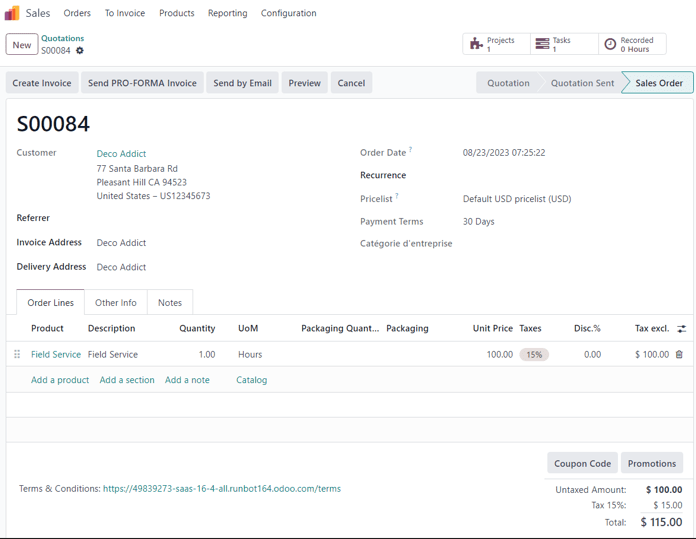This screenshot has width=696, height=539.
Task: Switch to the Other Info tab
Action: (116, 303)
